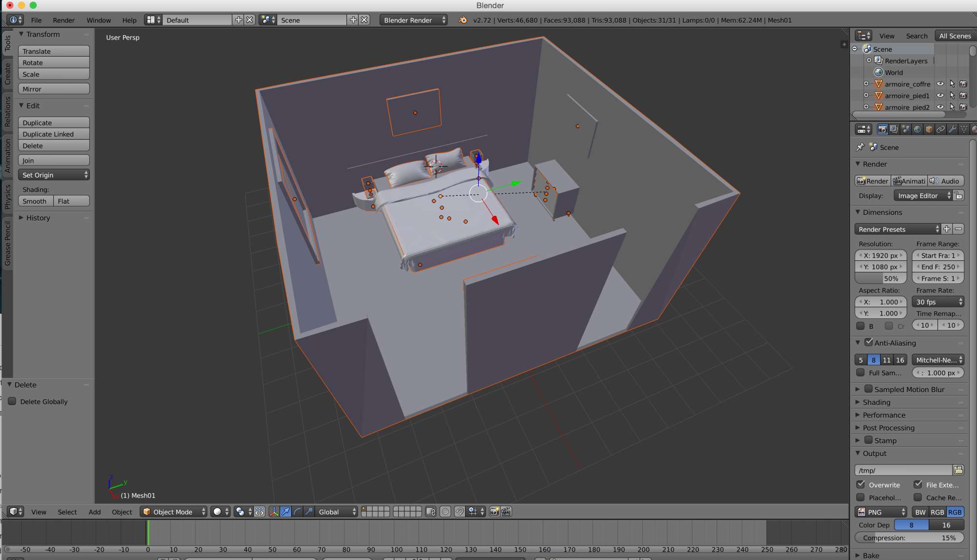Toggle the 3D manipulator axes icon
Screen dimensions: 977x560
pyautogui.click(x=274, y=512)
